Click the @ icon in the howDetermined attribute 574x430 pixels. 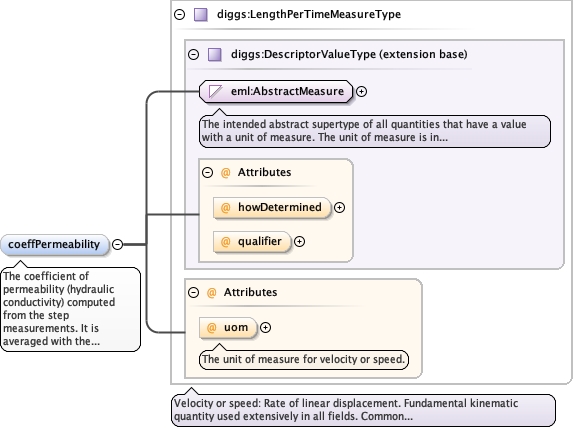pos(226,207)
